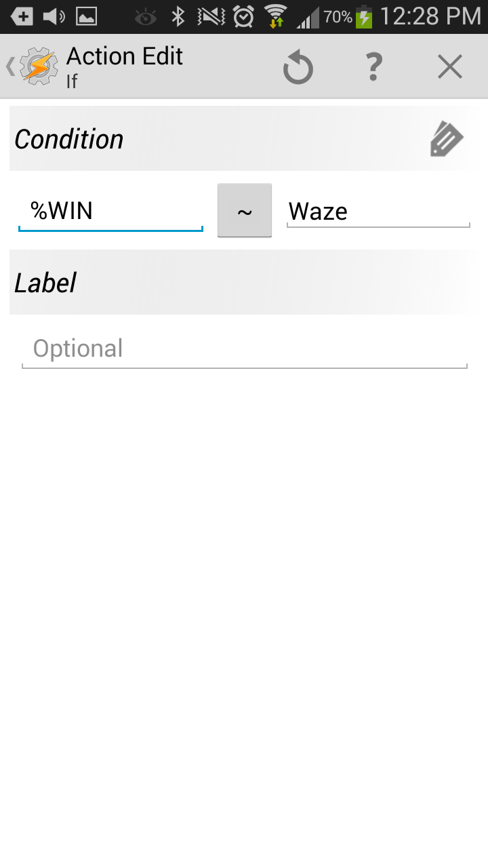Tap the Wi-Fi status icon
This screenshot has height=868, width=488.
pos(276,16)
